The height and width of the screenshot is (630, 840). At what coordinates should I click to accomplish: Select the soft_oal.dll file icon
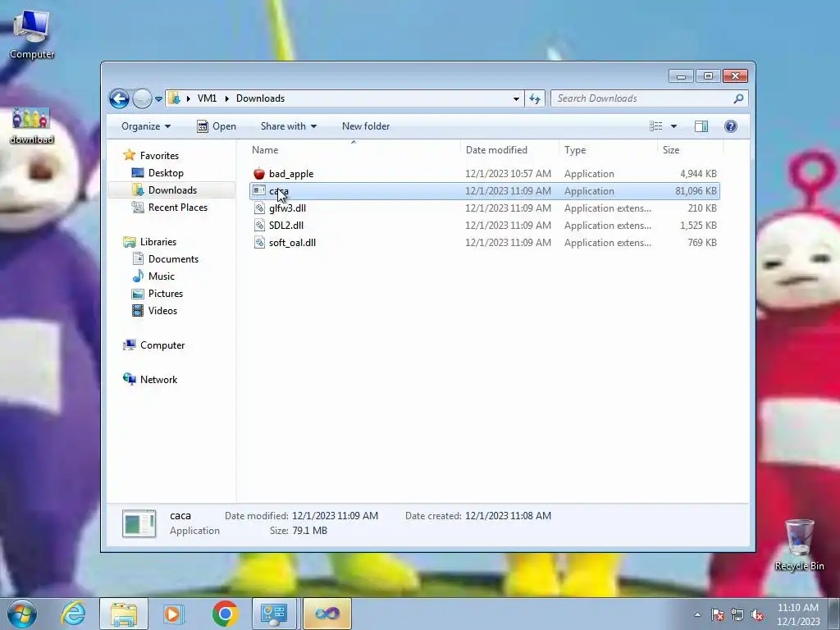[x=259, y=243]
